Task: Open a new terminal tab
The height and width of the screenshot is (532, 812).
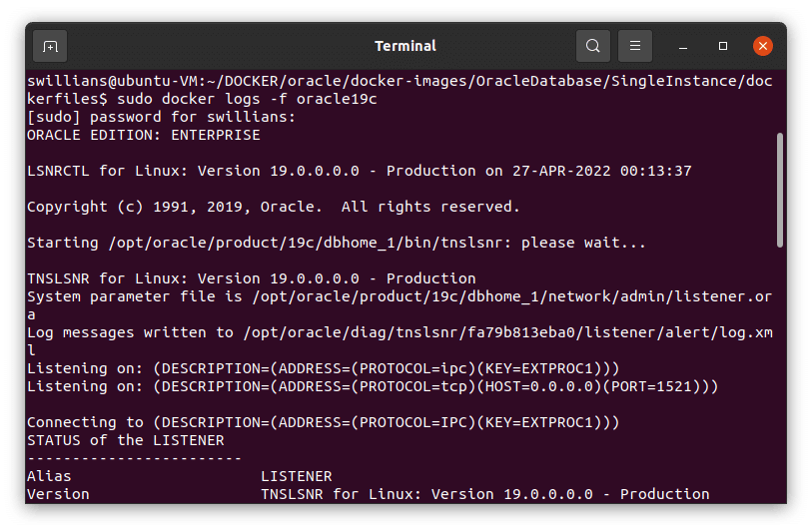Action: coord(50,46)
